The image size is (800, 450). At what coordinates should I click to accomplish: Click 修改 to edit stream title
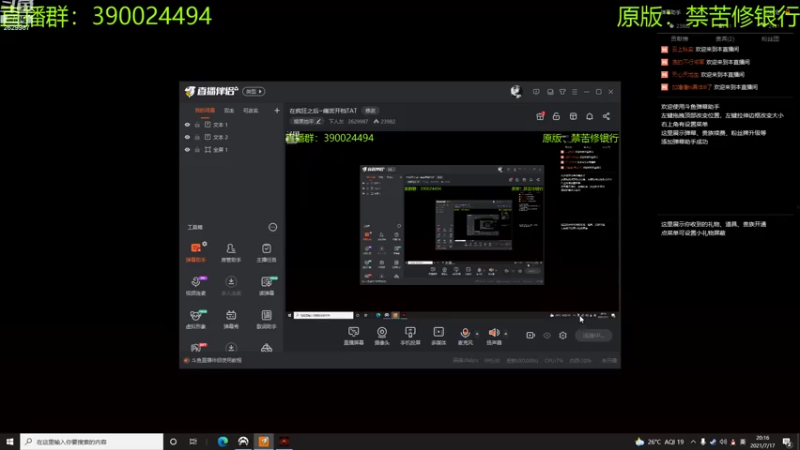click(x=370, y=111)
